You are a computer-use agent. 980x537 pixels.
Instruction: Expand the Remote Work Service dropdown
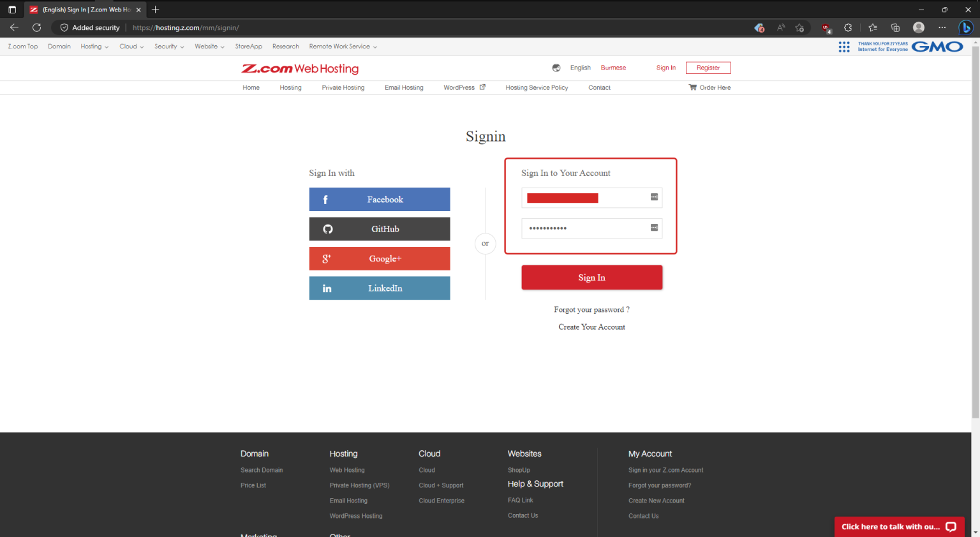click(x=343, y=47)
